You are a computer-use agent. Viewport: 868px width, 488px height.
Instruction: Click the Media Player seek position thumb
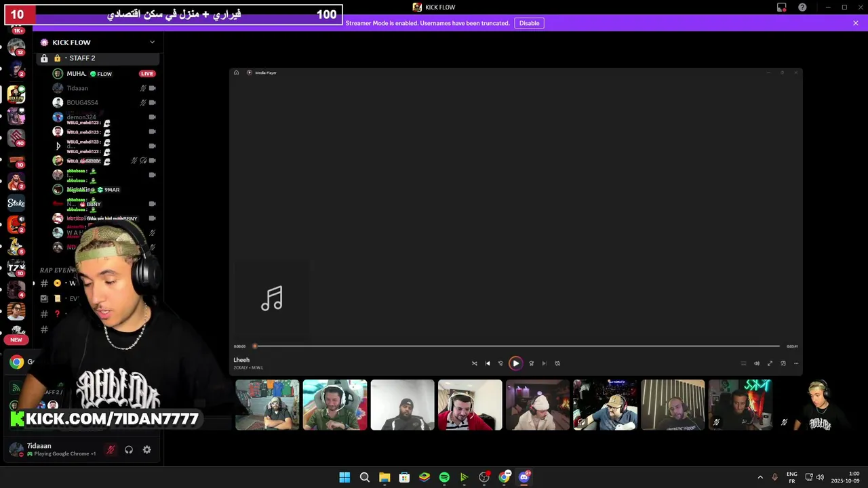(x=255, y=346)
